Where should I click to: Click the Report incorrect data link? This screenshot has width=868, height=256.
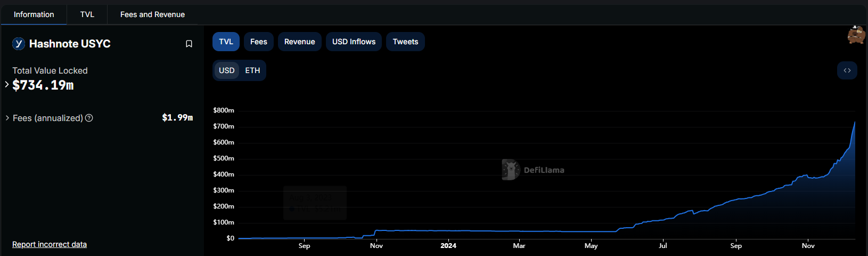click(50, 244)
